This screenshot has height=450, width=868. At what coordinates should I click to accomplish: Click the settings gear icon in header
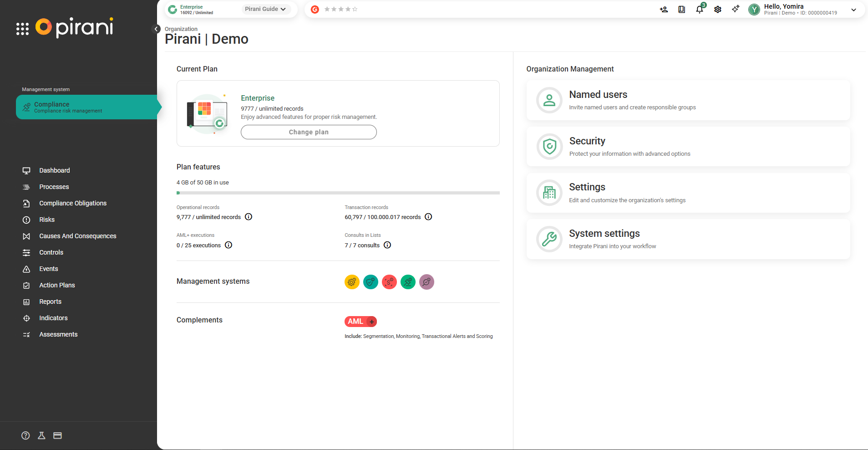tap(718, 10)
